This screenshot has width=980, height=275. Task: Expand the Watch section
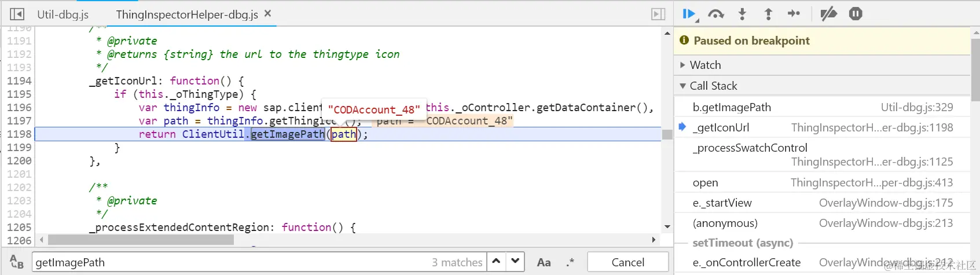(x=822, y=65)
